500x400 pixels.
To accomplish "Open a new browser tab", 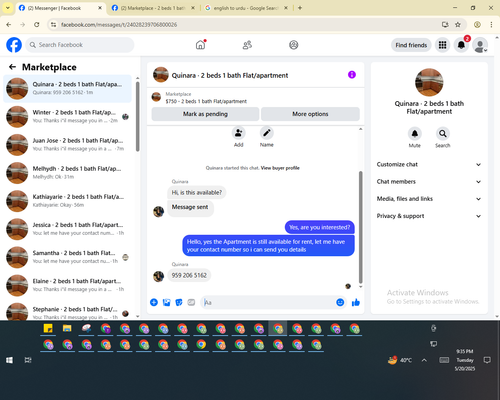I will pos(300,8).
